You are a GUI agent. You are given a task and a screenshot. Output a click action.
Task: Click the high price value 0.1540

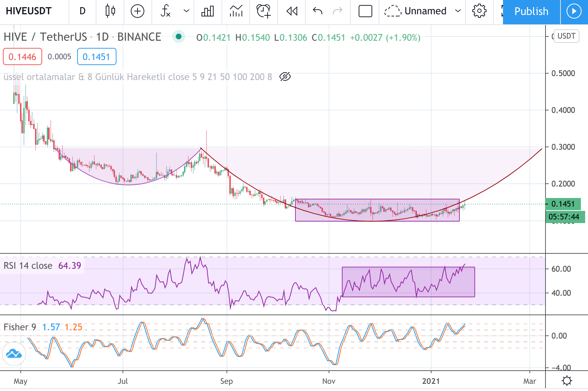[256, 38]
